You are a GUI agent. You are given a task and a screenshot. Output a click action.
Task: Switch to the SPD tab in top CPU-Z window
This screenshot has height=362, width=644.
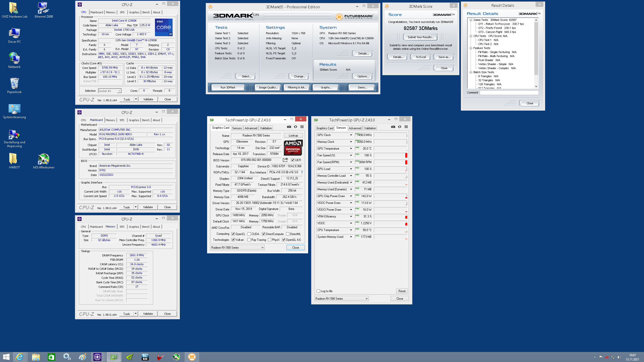(122, 12)
